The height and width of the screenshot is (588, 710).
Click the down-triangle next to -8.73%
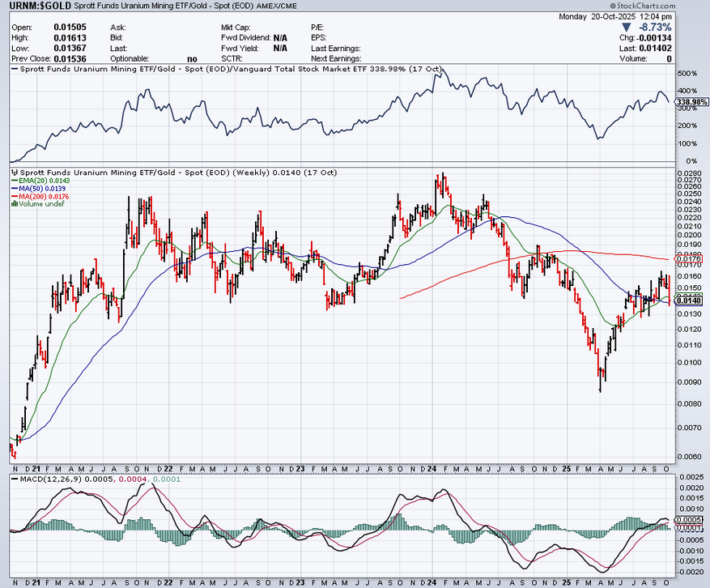click(626, 28)
